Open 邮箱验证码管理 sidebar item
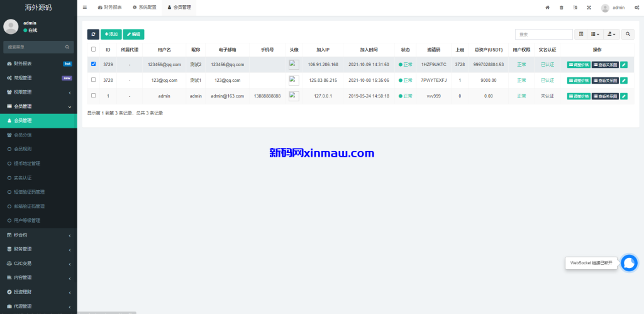Viewport: 644px width, 314px height. [38, 206]
